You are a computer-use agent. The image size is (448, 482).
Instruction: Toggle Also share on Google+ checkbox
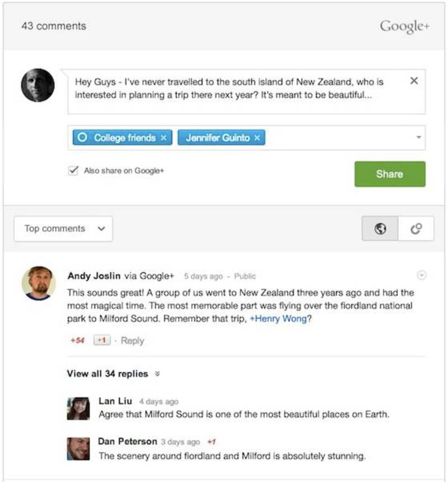(73, 170)
